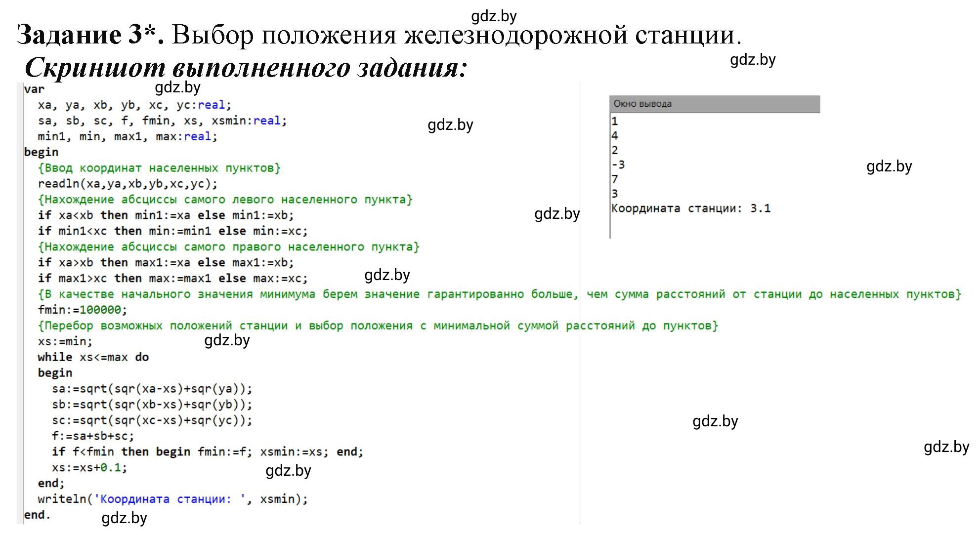Click the line 'sa:=sqrt(sqr(xa-xs)+sqr(ya));'

pyautogui.click(x=152, y=389)
